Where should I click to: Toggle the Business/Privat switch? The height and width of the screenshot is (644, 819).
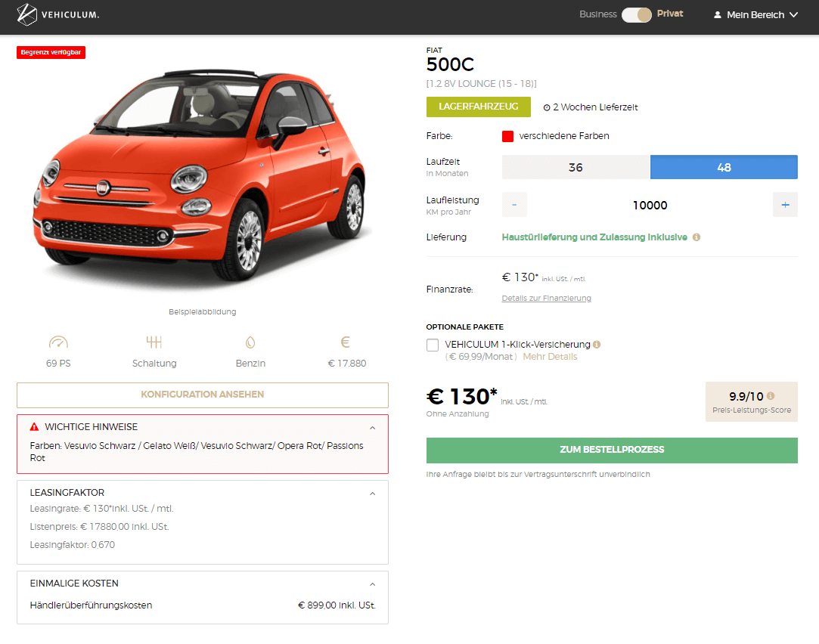(x=636, y=14)
